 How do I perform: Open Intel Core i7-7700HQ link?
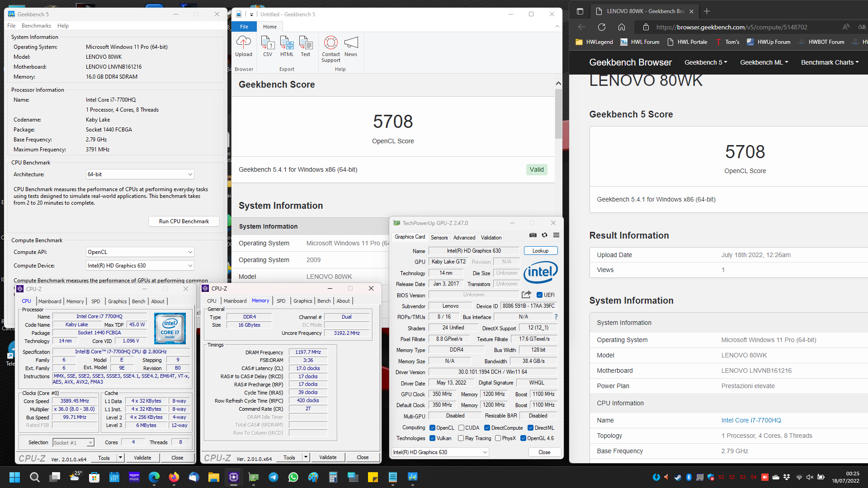tap(751, 420)
